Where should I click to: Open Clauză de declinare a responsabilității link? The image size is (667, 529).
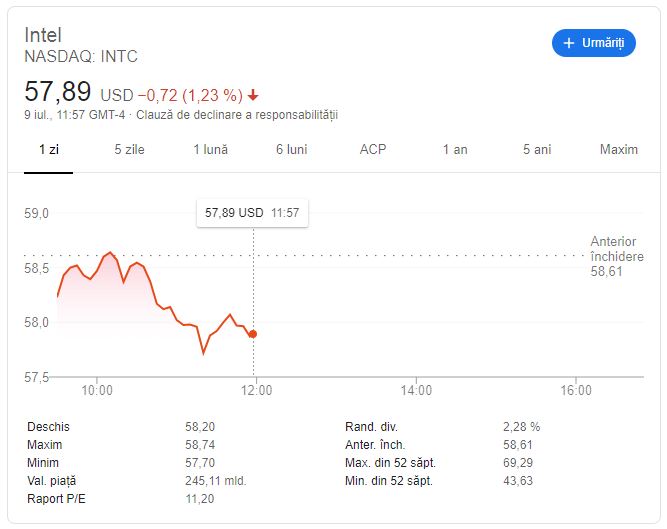(x=237, y=115)
